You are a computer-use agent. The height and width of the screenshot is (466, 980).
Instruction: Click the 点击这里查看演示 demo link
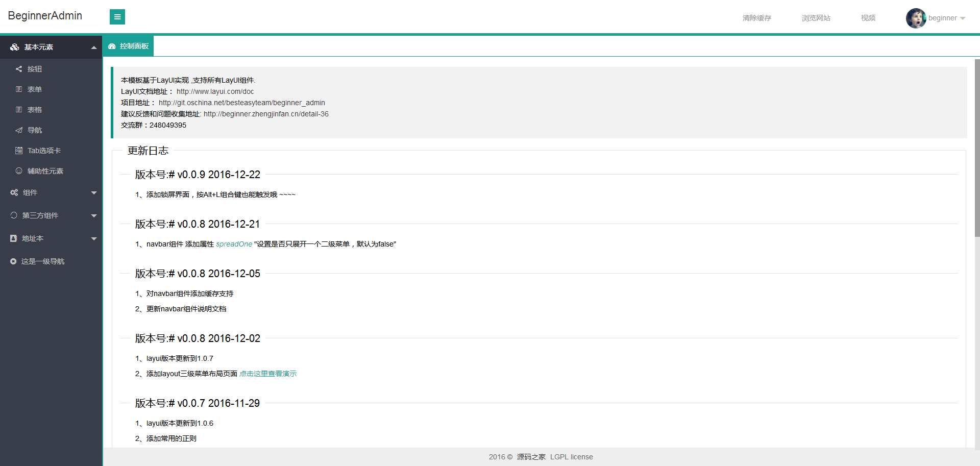point(268,374)
